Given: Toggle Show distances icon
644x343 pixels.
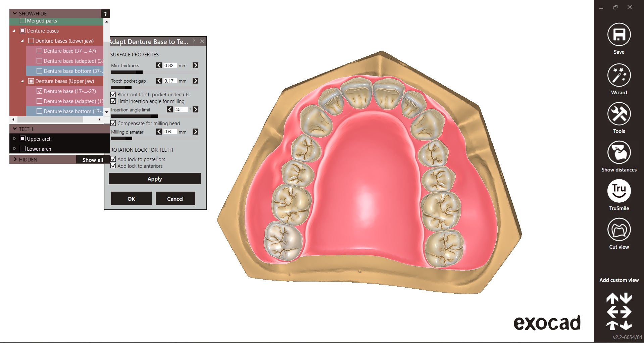Looking at the screenshot, I should pyautogui.click(x=619, y=152).
